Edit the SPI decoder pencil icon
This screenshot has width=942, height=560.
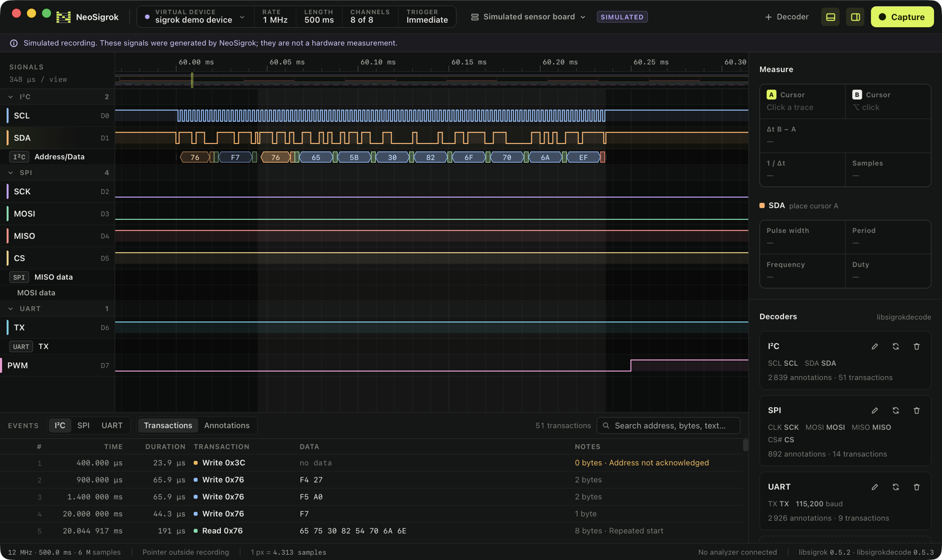874,410
